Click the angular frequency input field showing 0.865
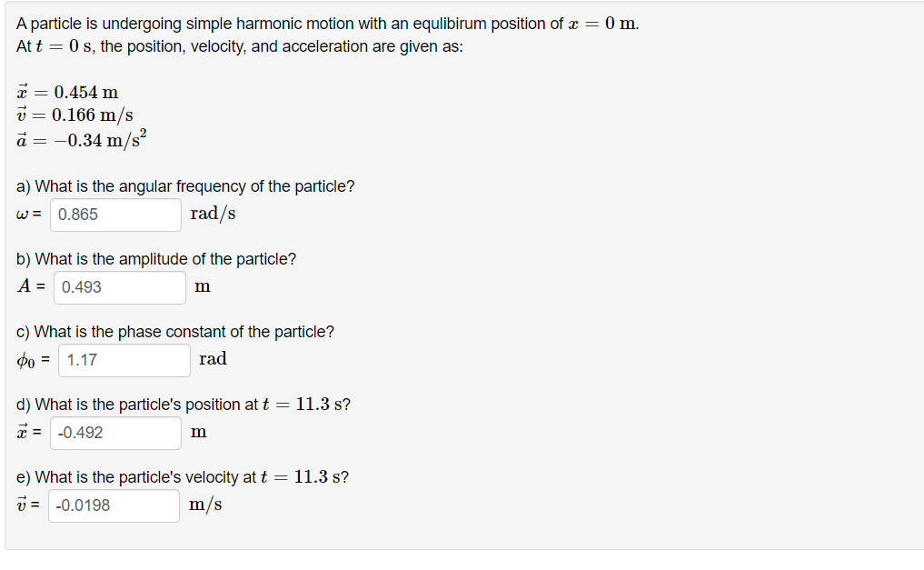This screenshot has width=924, height=570. coord(115,215)
